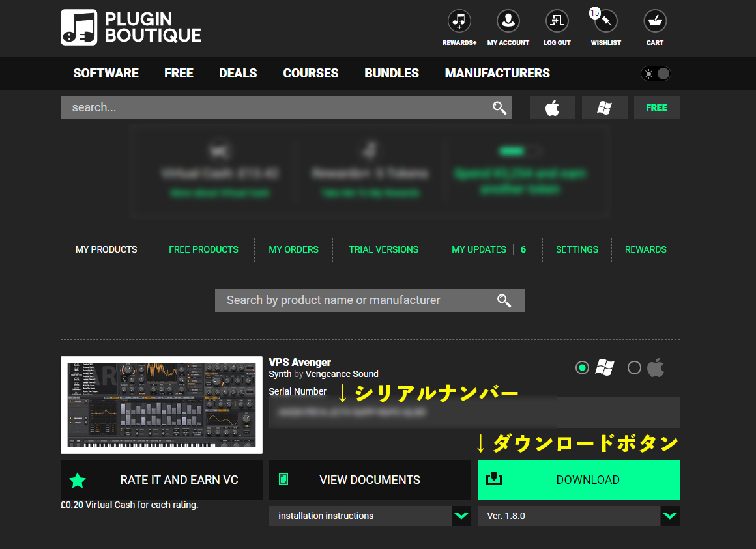
Task: Open the FREE menu item
Action: 179,73
